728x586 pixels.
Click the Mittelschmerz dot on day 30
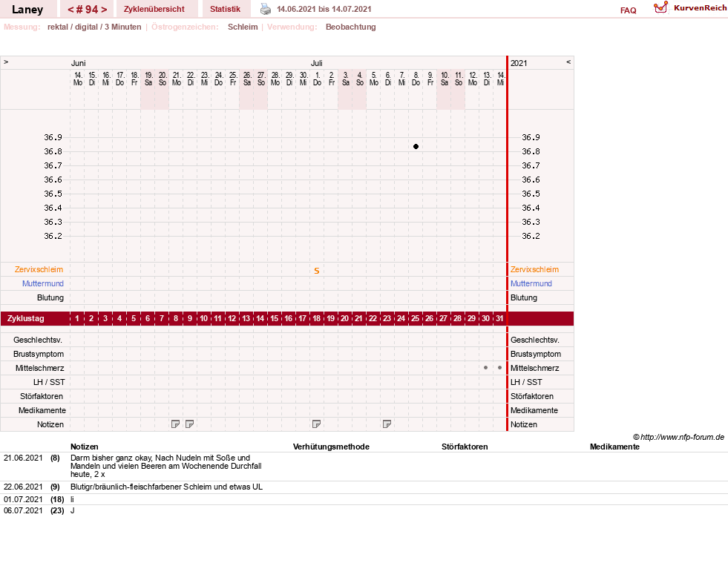pos(485,367)
